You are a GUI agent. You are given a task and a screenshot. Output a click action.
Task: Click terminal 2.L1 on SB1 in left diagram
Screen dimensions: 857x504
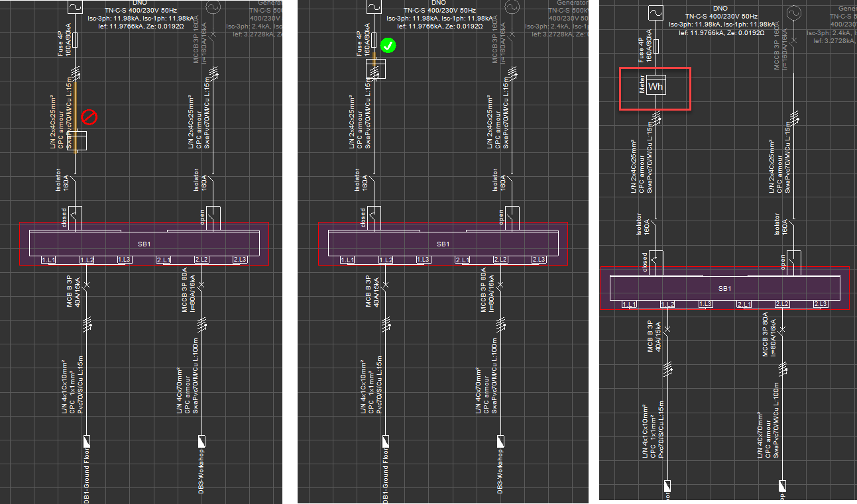(x=164, y=258)
